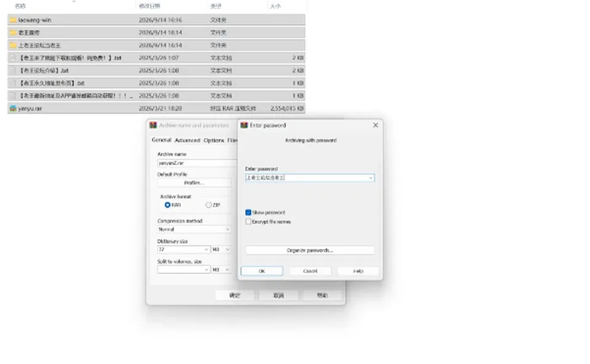
Task: Open the Enter password dropdown arrow
Action: (x=371, y=177)
